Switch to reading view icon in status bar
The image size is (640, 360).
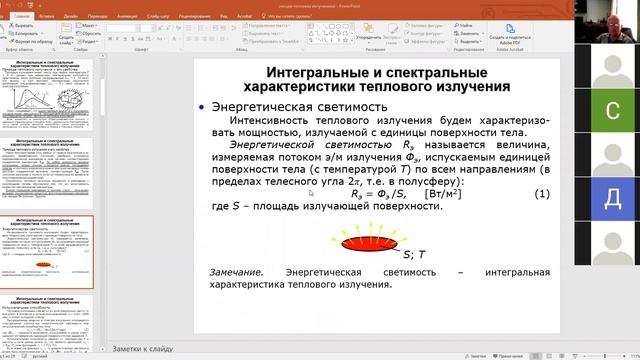tap(562, 356)
